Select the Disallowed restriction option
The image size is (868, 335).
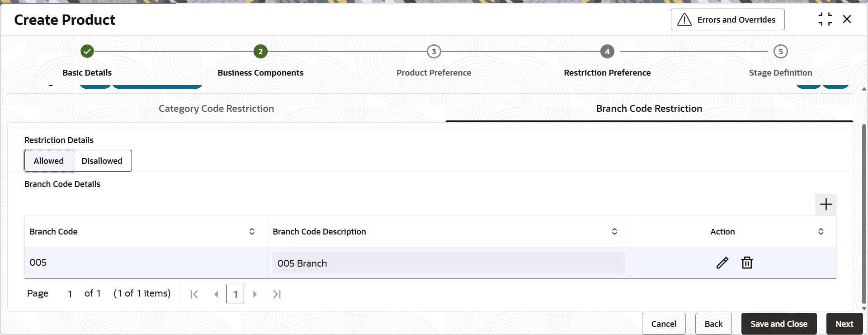click(102, 161)
